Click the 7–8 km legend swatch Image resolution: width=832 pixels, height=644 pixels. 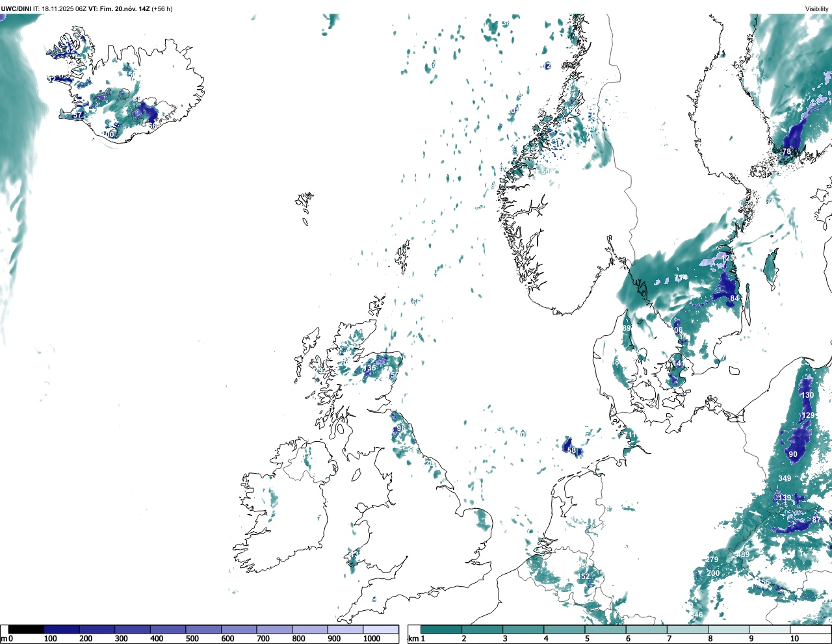687,629
